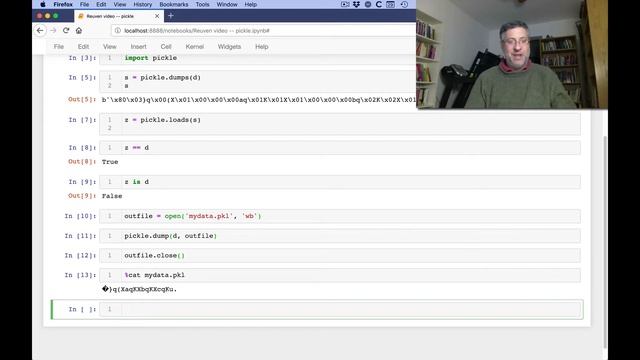
Task: Click the In [10] prompt label
Action: click(80, 216)
